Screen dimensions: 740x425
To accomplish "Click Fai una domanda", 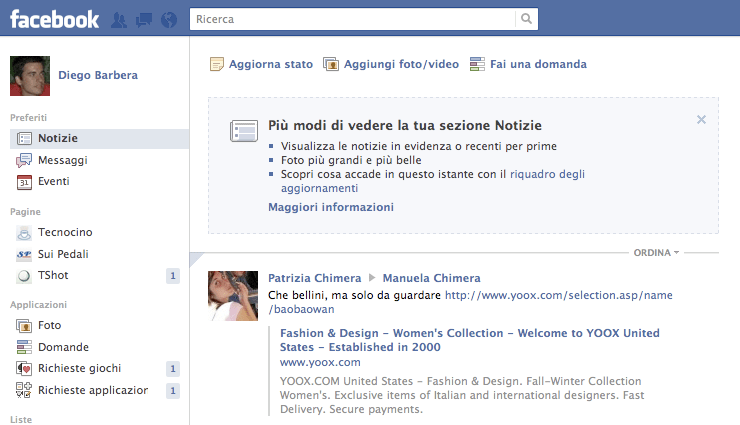I will [x=537, y=64].
